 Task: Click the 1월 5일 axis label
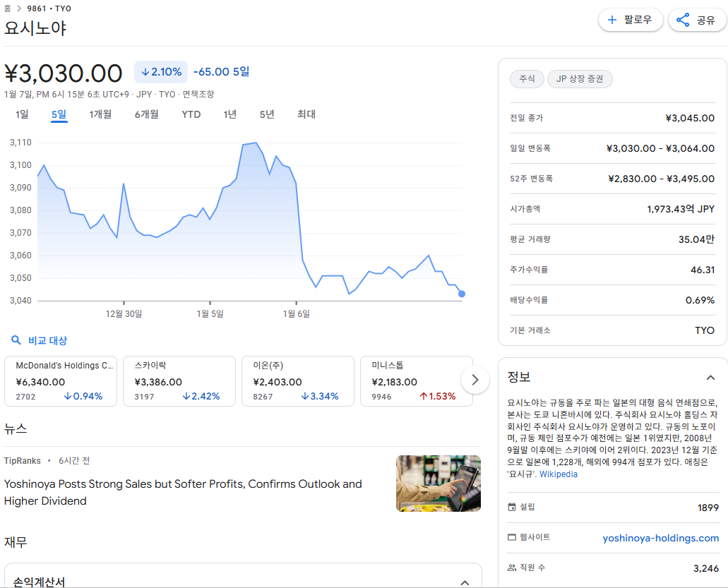click(210, 313)
